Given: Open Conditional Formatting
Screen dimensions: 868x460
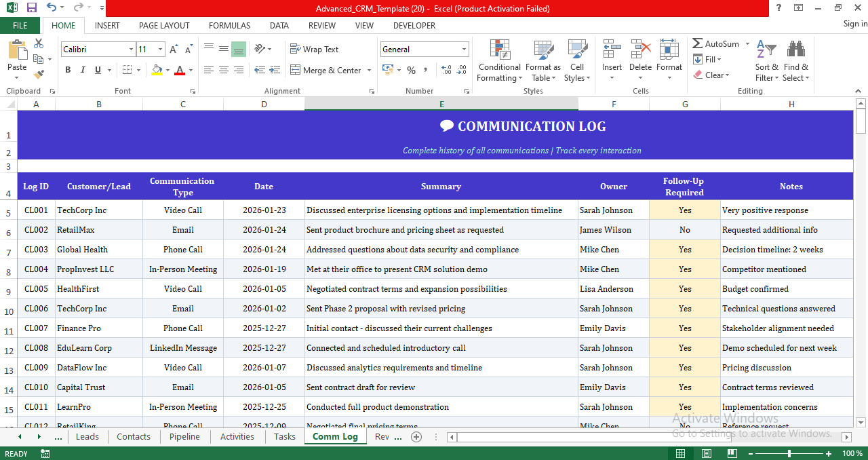Looking at the screenshot, I should coord(500,61).
